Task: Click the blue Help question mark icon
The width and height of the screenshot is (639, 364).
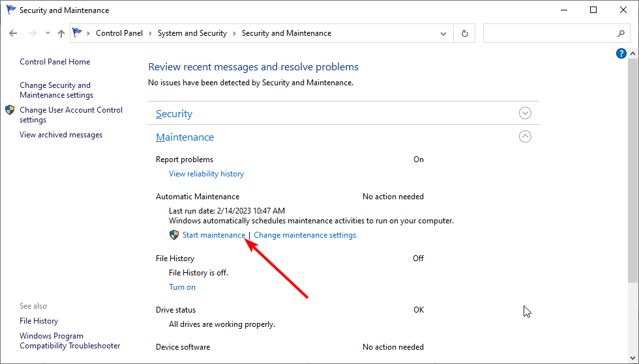Action: (621, 53)
